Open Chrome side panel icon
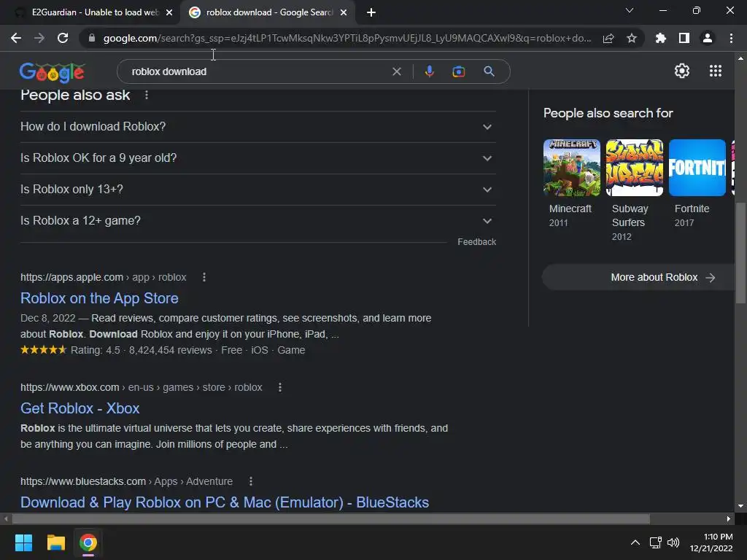 click(684, 38)
